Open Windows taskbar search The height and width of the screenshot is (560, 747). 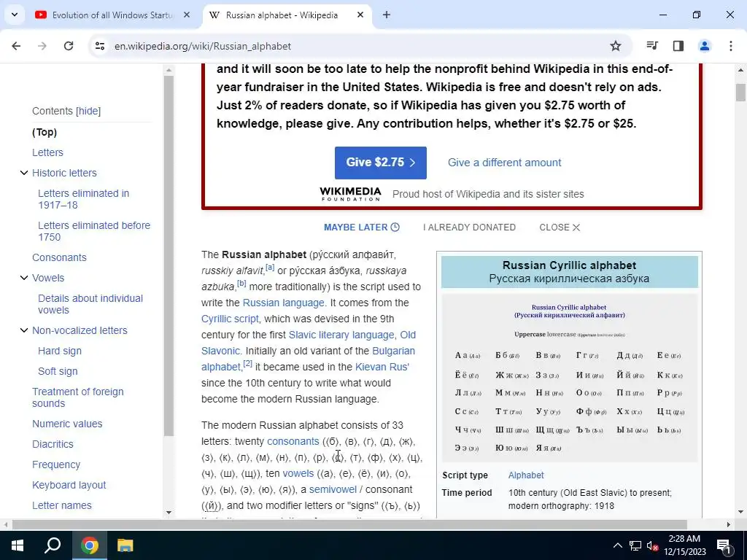pyautogui.click(x=53, y=545)
